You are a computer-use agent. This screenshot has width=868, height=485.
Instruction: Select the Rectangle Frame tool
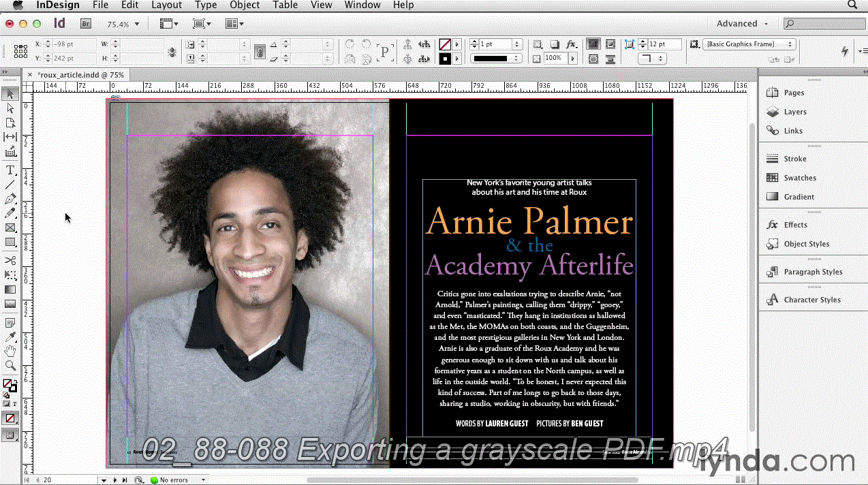pos(10,228)
